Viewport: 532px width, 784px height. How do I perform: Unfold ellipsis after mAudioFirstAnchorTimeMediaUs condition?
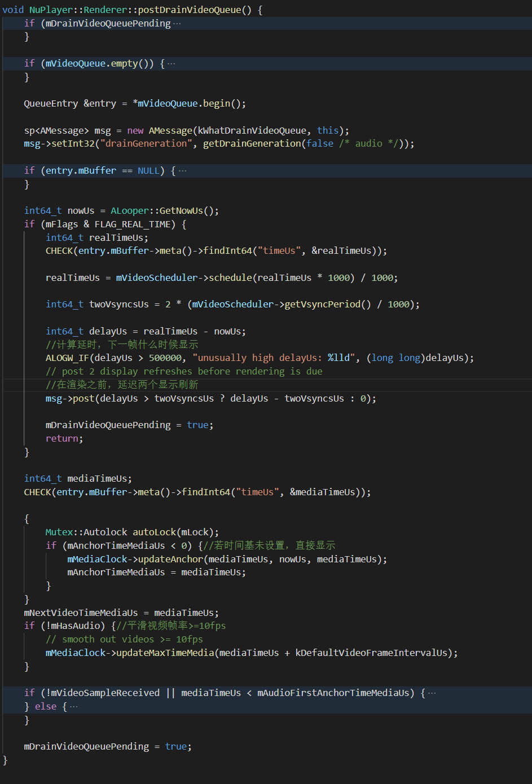point(432,693)
